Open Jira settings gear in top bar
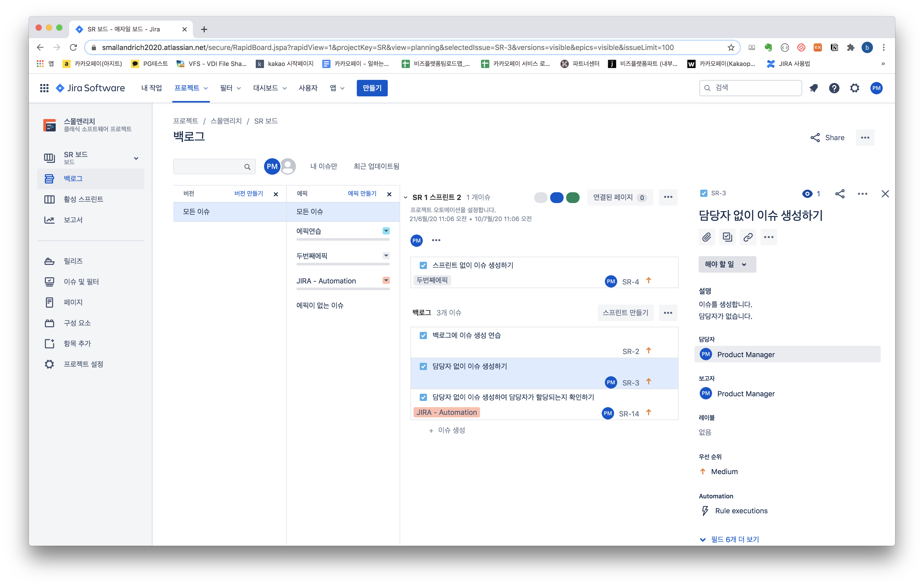 tap(855, 88)
